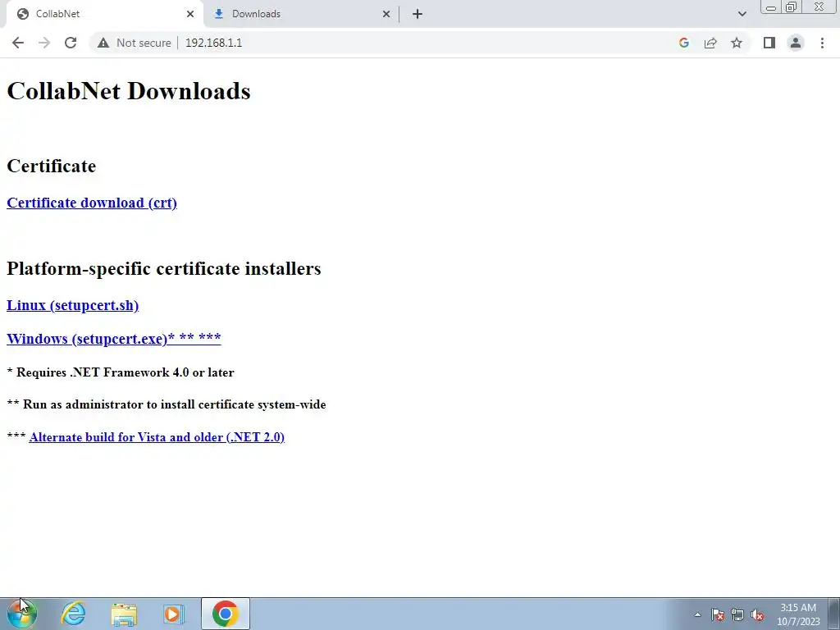Image resolution: width=840 pixels, height=630 pixels.
Task: Click the forward navigation arrow
Action: pos(44,43)
